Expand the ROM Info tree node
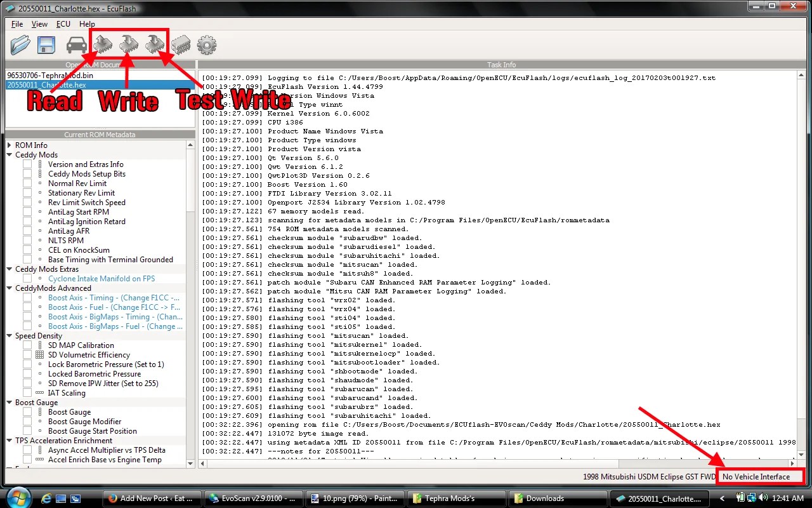 10,145
